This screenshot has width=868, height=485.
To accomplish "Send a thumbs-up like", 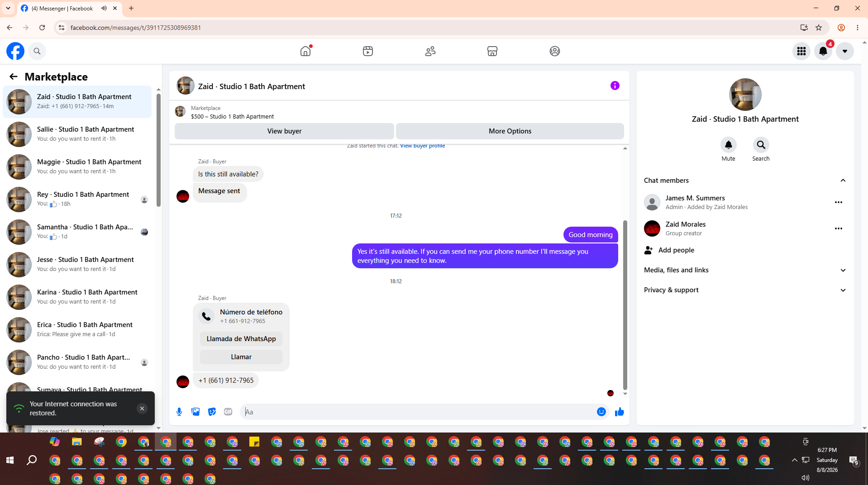I will 620,412.
